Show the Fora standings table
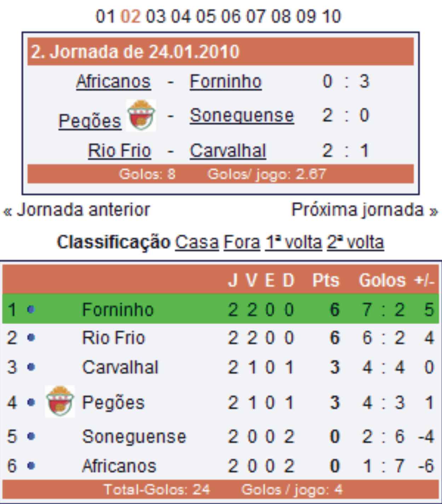The image size is (442, 504). coord(242,242)
